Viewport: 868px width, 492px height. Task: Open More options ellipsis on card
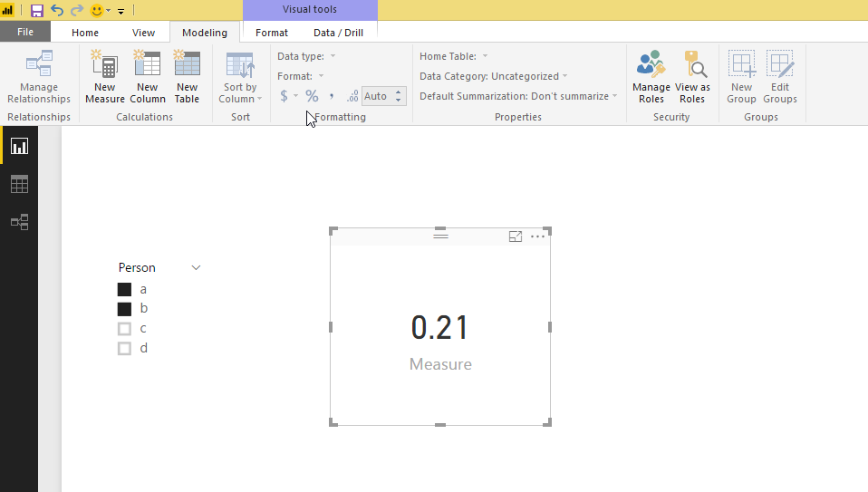click(537, 236)
